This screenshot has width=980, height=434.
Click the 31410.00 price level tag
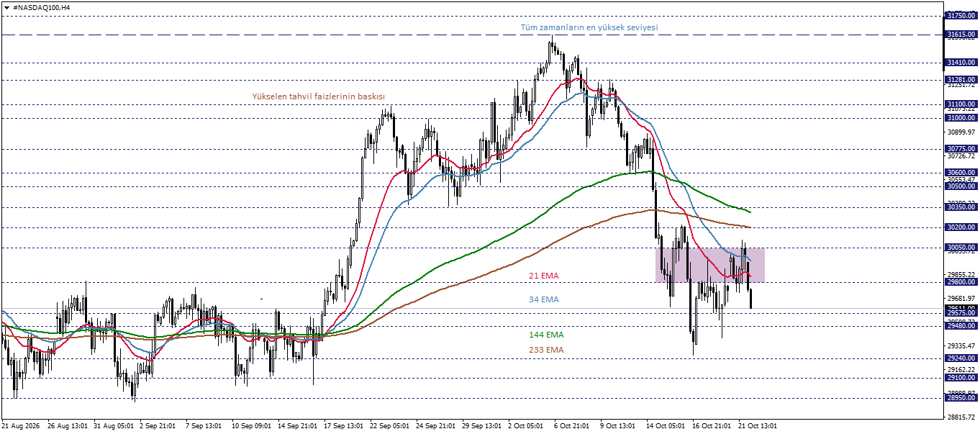[961, 63]
